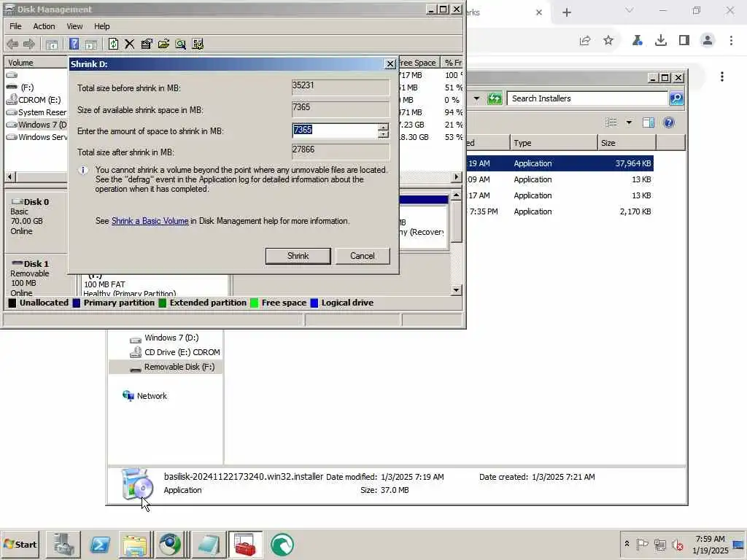The height and width of the screenshot is (560, 747).
Task: Open browser downloads icon
Action: click(x=661, y=41)
